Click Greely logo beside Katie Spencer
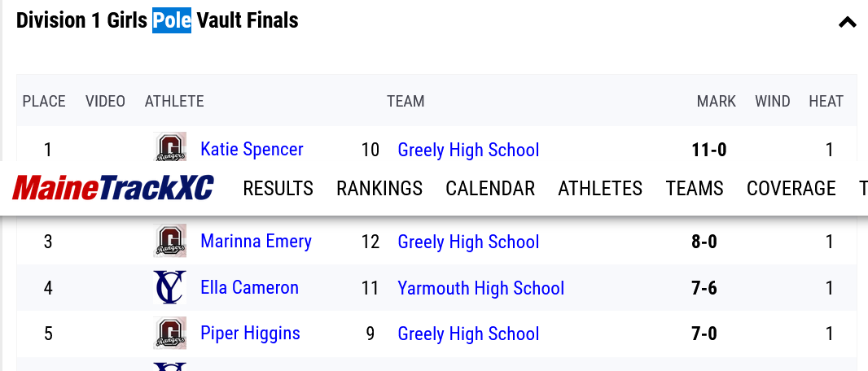 (x=170, y=146)
